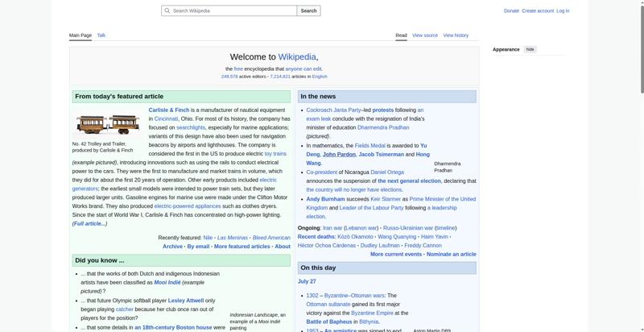Open the featured article Archive link
This screenshot has height=332, width=644.
pyautogui.click(x=172, y=247)
